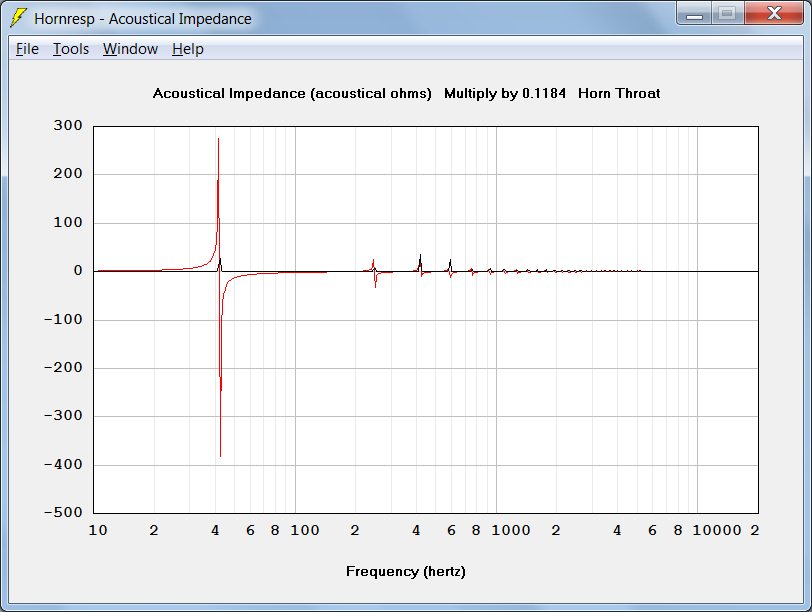Maximize the Hornresp window
This screenshot has height=612, width=812.
click(x=728, y=13)
